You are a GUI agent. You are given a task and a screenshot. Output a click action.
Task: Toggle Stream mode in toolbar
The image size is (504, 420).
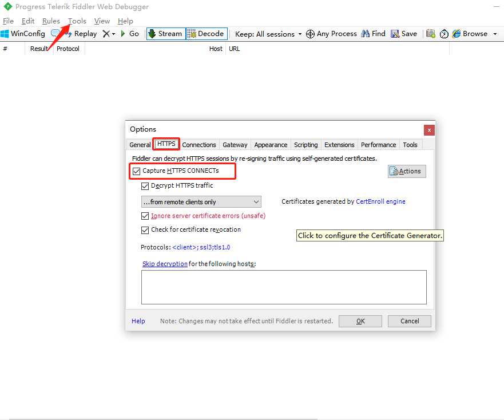tap(166, 34)
